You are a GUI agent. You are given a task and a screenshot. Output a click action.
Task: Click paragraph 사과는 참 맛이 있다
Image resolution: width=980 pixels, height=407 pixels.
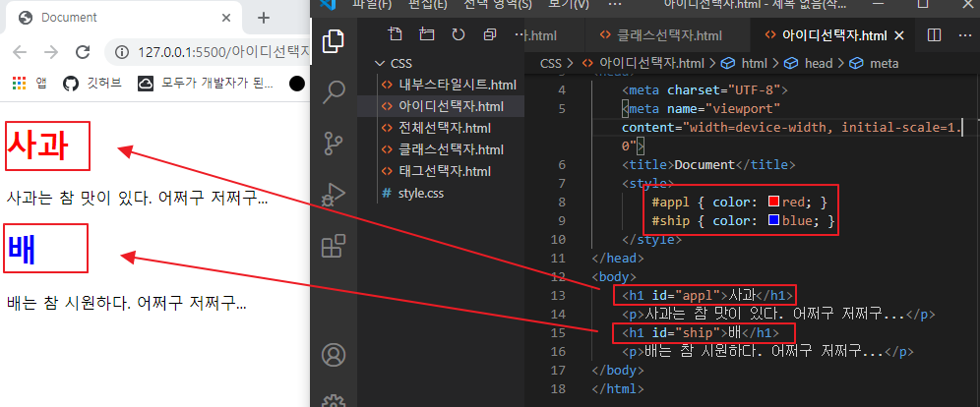point(138,198)
